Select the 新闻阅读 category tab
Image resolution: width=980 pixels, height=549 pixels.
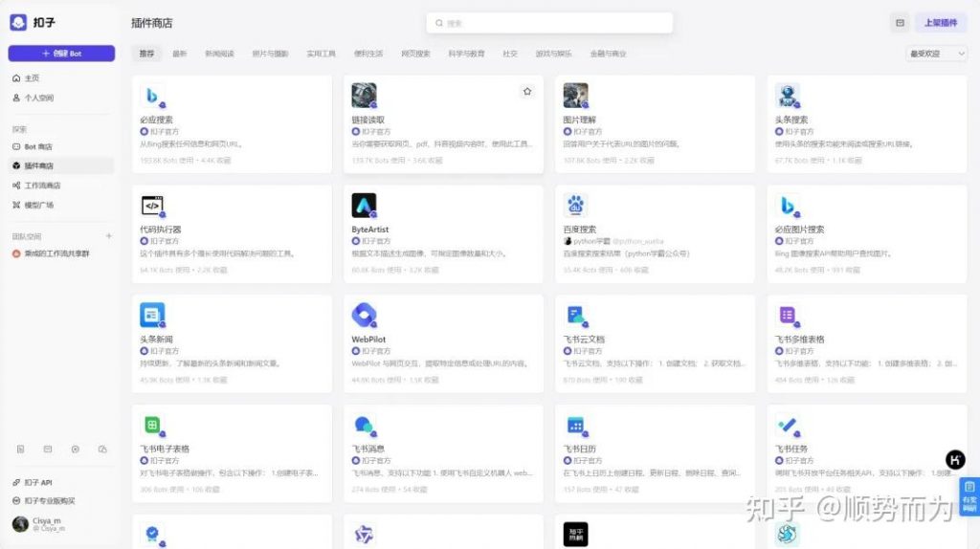pos(219,54)
